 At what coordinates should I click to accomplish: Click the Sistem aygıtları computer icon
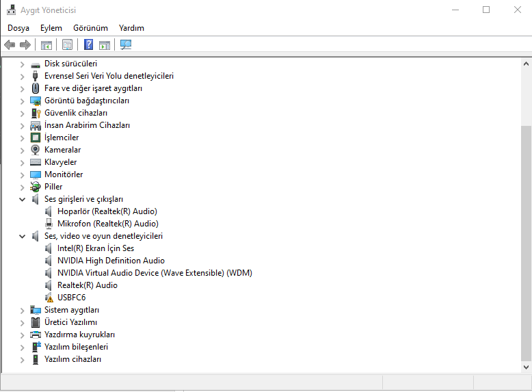pyautogui.click(x=36, y=310)
